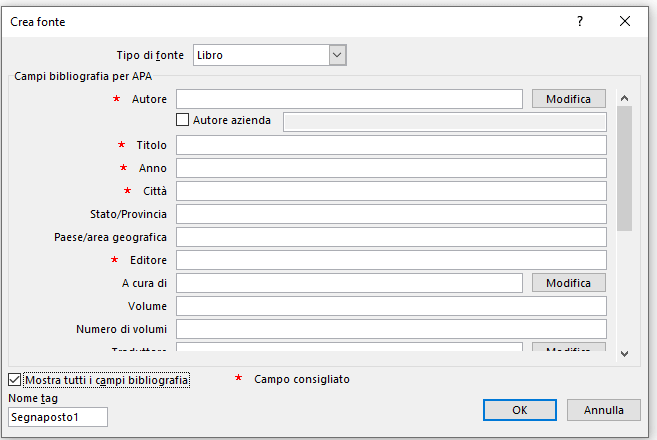Click the Paese/area geografica field
Viewport: 657px width, 440px height.
tap(391, 237)
